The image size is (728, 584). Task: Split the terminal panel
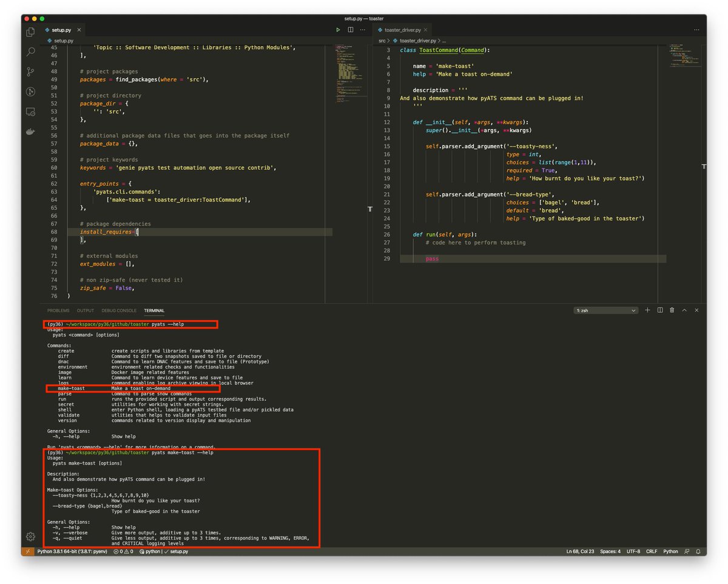click(x=660, y=310)
